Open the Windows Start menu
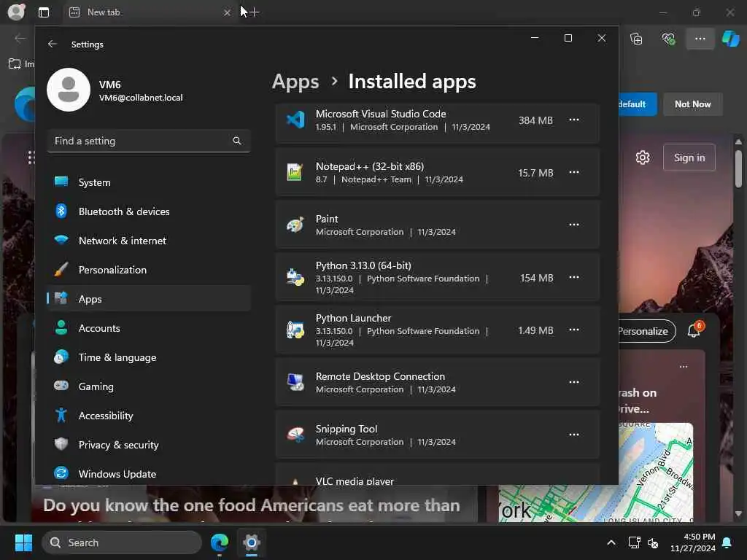Screen dimensions: 747x560 coord(23,542)
